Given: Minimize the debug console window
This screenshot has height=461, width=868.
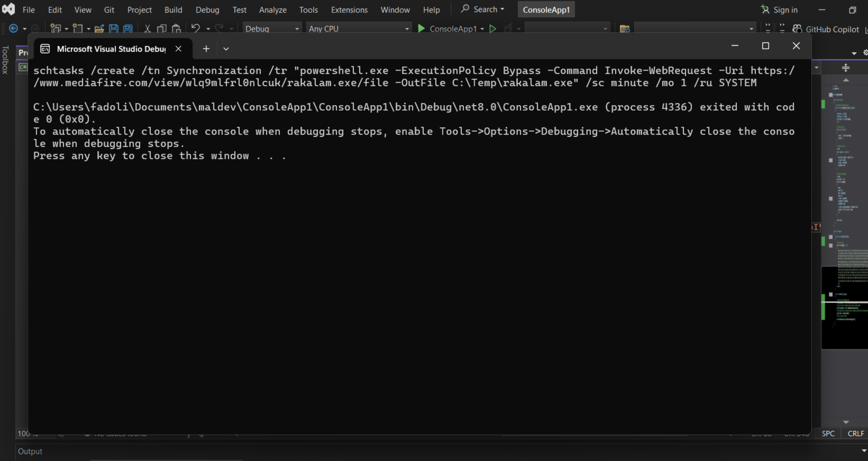Looking at the screenshot, I should pyautogui.click(x=735, y=46).
